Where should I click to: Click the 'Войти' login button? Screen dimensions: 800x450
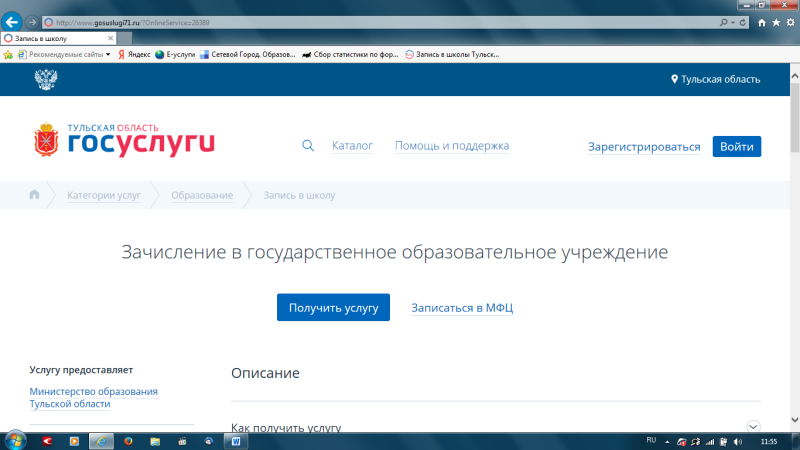tap(736, 146)
